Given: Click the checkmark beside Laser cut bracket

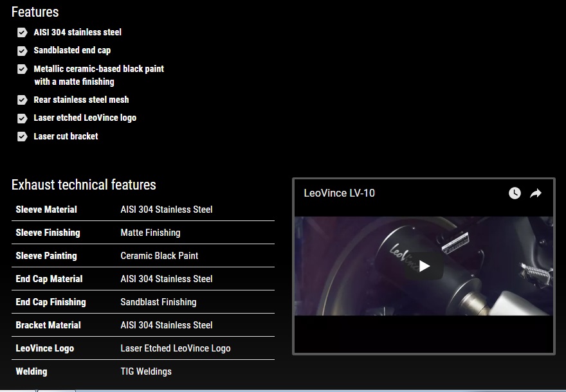Looking at the screenshot, I should 22,136.
